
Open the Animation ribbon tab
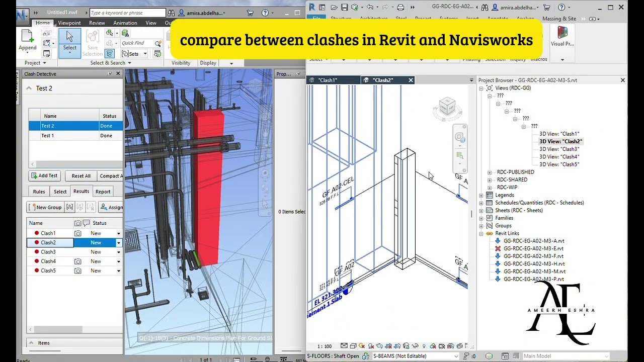click(125, 23)
